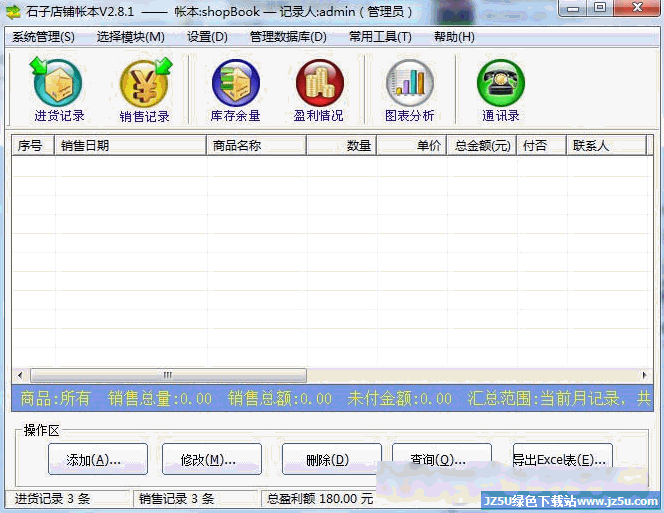Sort by the 数量 column header
The width and height of the screenshot is (664, 513).
pyautogui.click(x=342, y=145)
